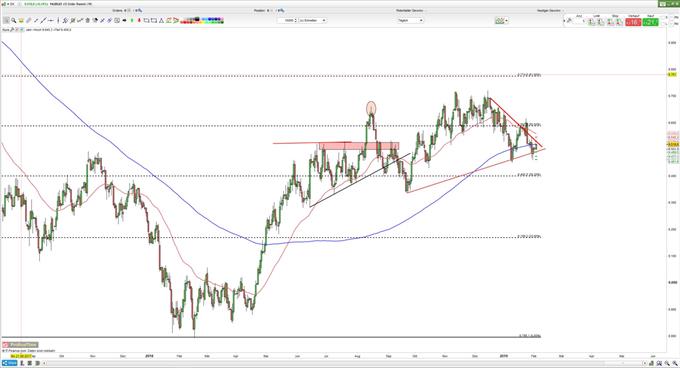Viewport: 680px width, 368px height.
Task: Pick the horizontal line tool
Action: point(51,20)
